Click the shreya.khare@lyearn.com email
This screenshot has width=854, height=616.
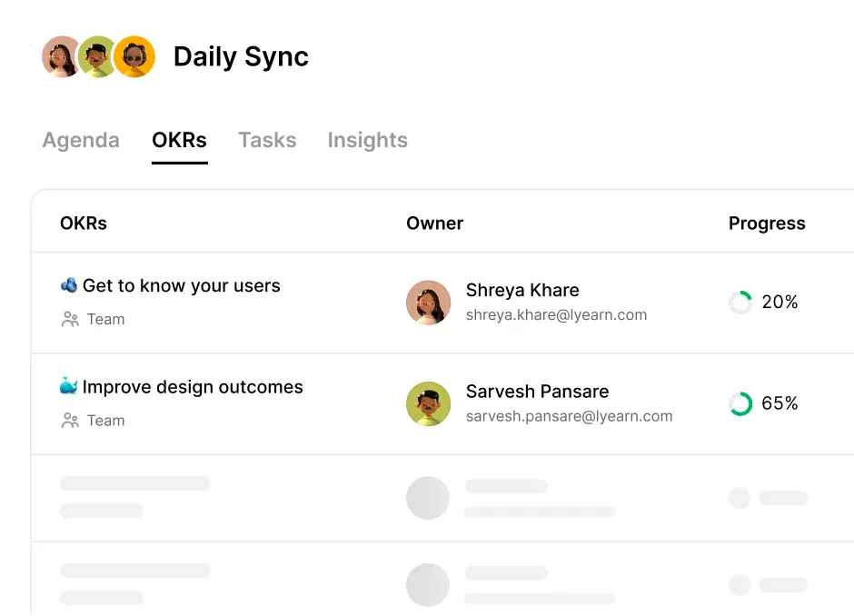pos(556,314)
